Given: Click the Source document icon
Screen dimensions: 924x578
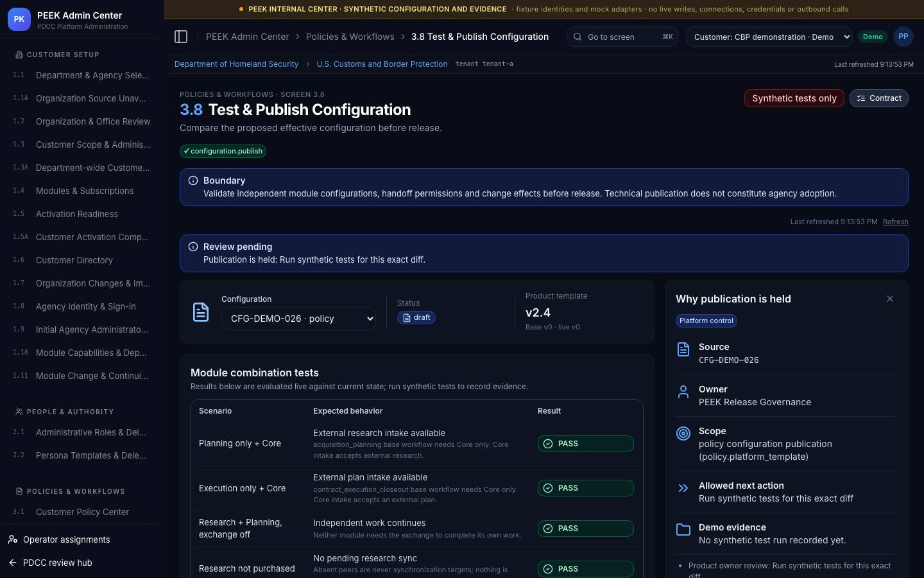Looking at the screenshot, I should point(683,349).
